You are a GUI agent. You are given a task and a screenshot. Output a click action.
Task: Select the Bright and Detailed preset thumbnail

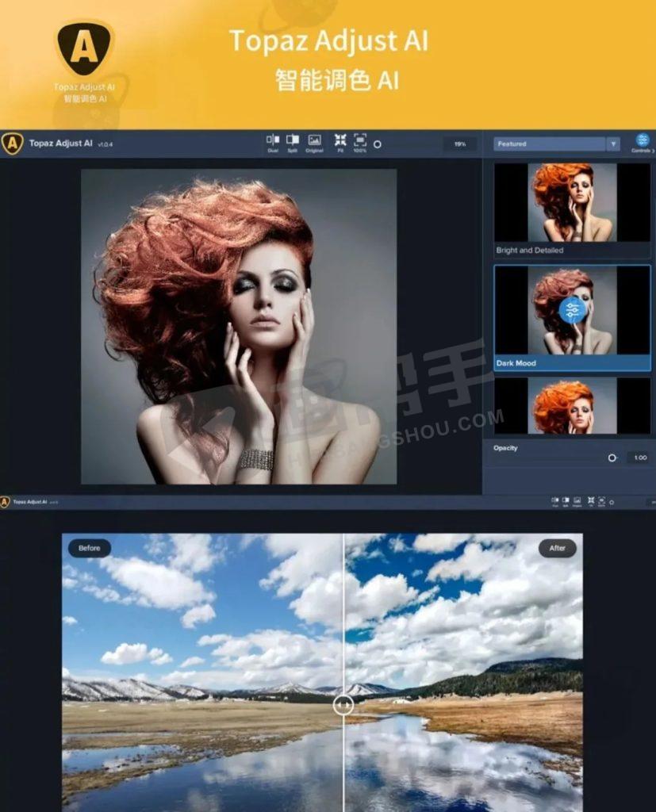[x=572, y=202]
